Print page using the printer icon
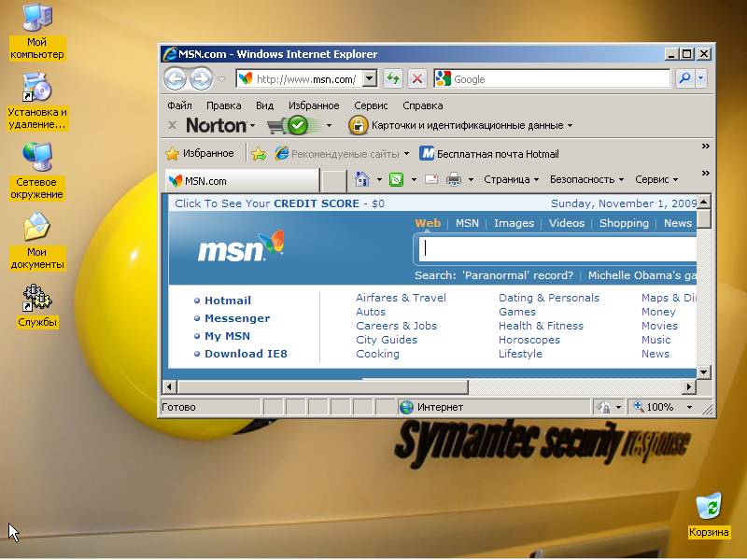747x560 pixels. [454, 179]
